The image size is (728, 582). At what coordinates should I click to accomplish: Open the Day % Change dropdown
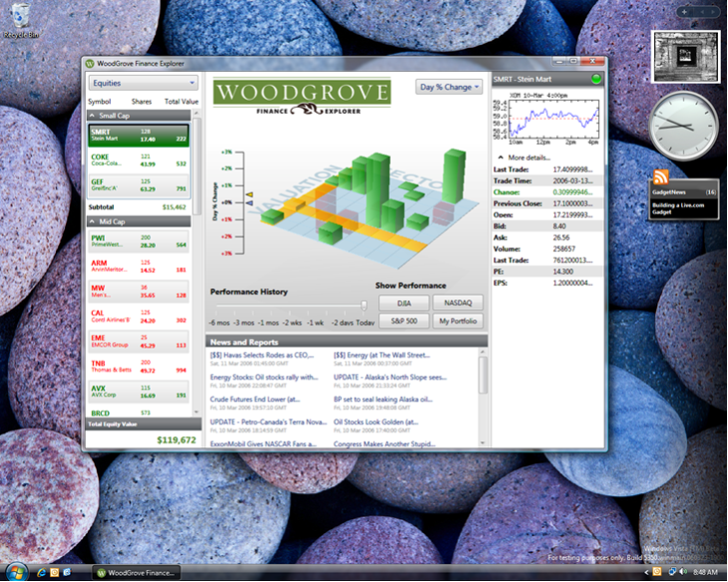click(449, 87)
